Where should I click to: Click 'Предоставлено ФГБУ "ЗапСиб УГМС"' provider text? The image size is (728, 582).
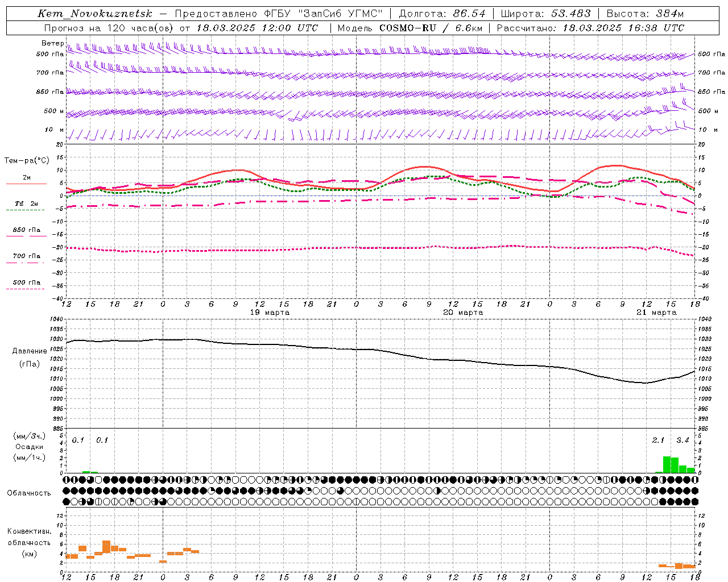tap(279, 14)
